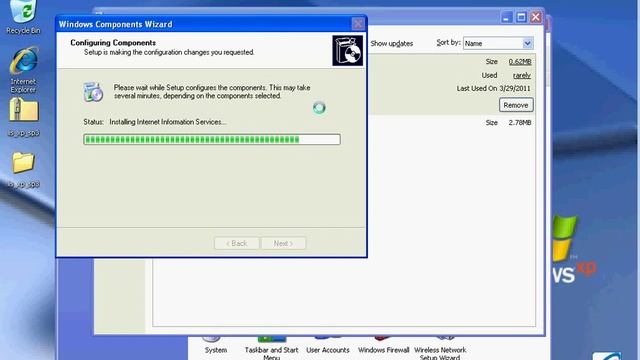Close the Add or Remove Programs window
The width and height of the screenshot is (640, 360).
(x=536, y=18)
